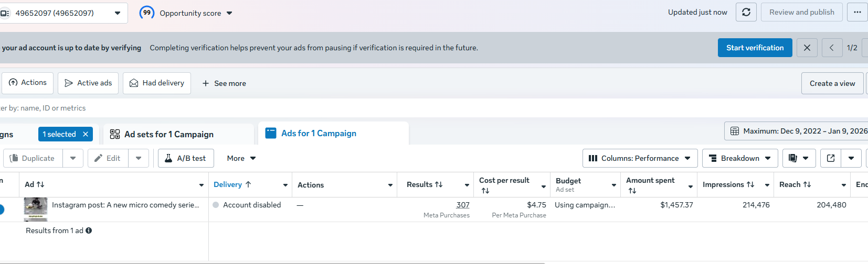Click the Create a view button
This screenshot has width=868, height=264.
(832, 83)
